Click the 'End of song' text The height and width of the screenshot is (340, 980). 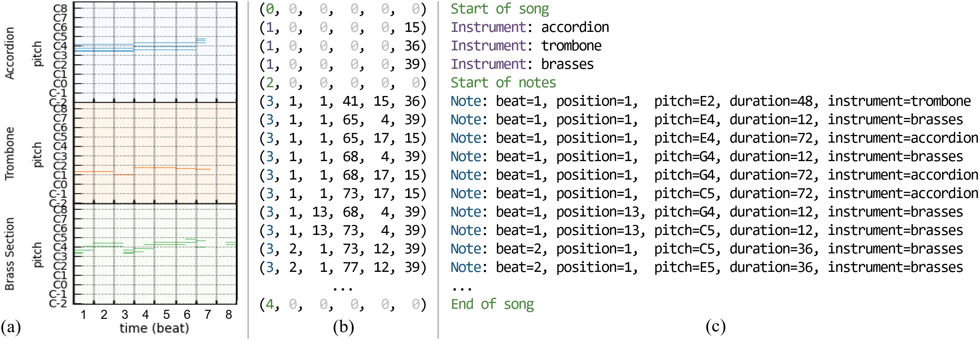pyautogui.click(x=492, y=304)
